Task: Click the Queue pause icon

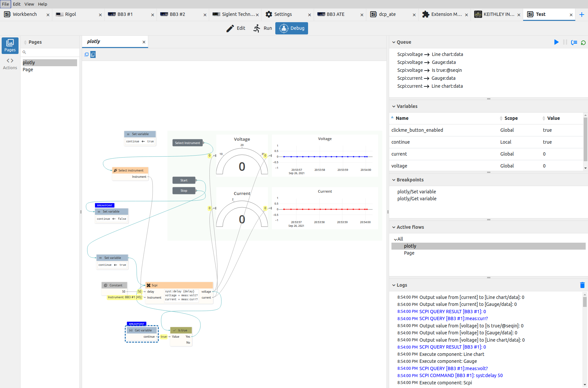Action: point(565,42)
